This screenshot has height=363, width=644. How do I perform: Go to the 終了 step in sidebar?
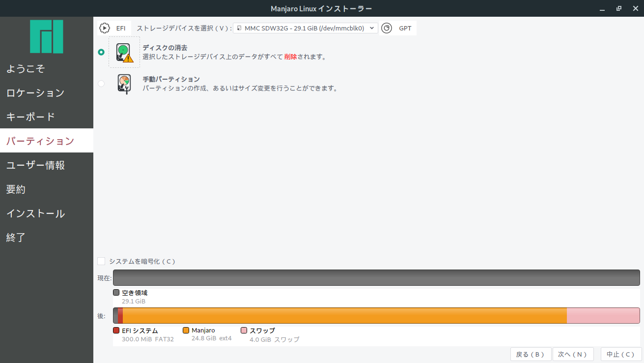(x=47, y=237)
